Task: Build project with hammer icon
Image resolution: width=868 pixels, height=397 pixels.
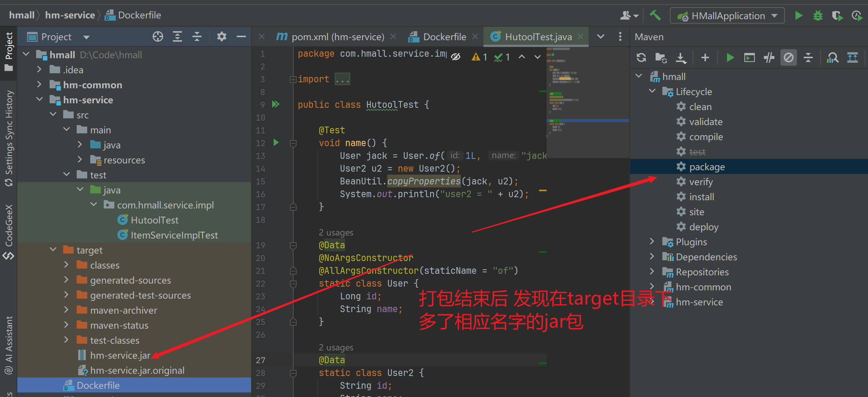Action: click(655, 15)
